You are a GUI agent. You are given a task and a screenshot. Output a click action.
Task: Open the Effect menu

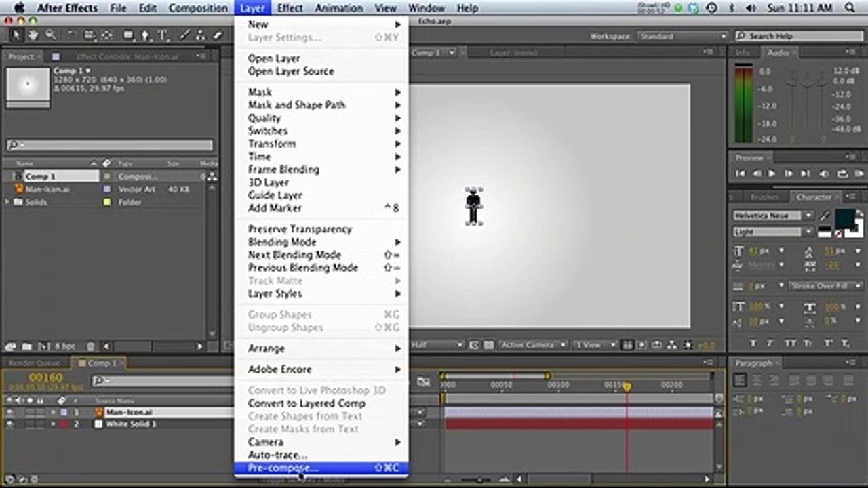pos(290,8)
